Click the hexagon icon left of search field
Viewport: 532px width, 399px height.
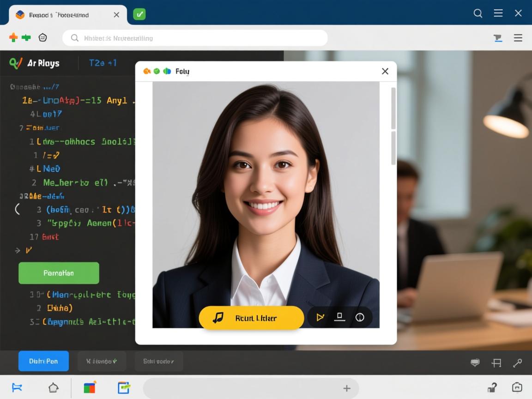42,38
